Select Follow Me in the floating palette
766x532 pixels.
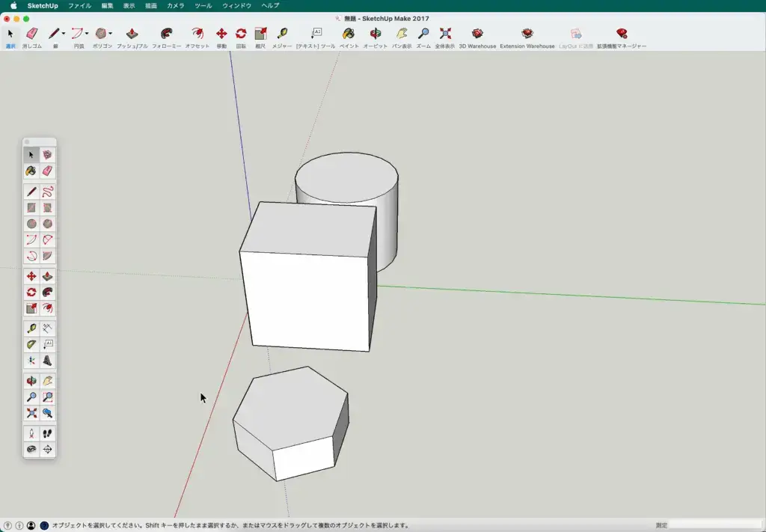pyautogui.click(x=47, y=293)
